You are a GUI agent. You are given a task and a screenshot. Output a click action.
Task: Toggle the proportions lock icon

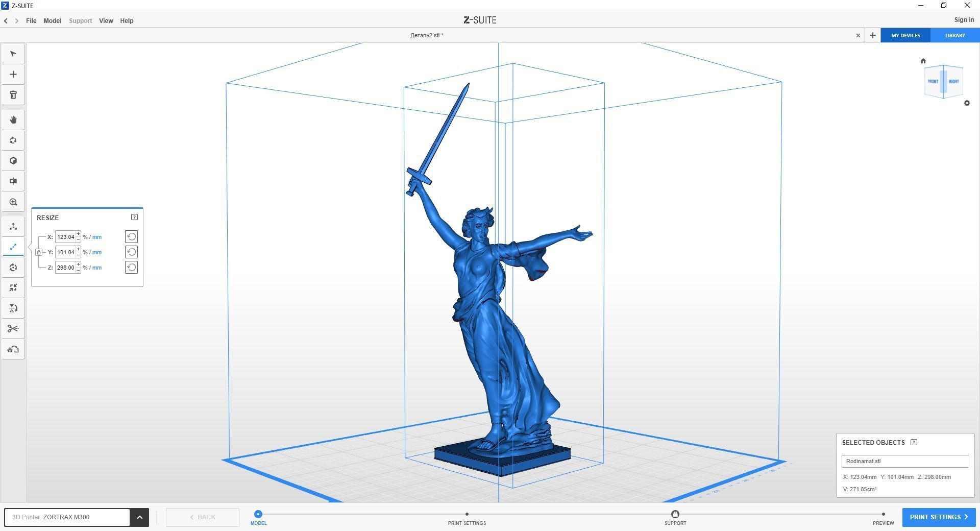[39, 252]
